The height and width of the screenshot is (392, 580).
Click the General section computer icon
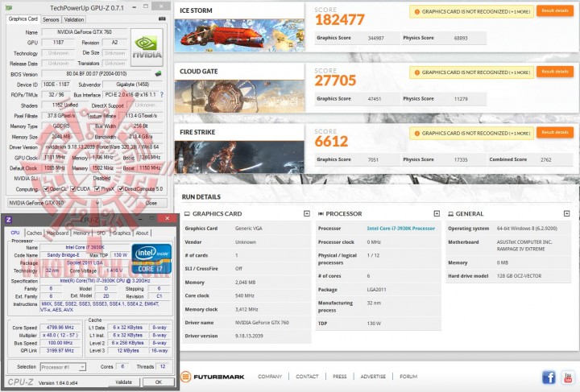pos(450,214)
